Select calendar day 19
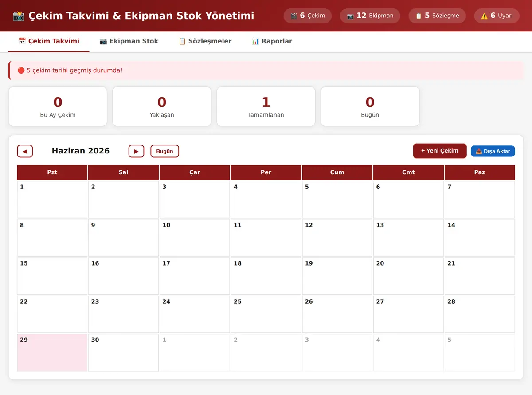 337,276
